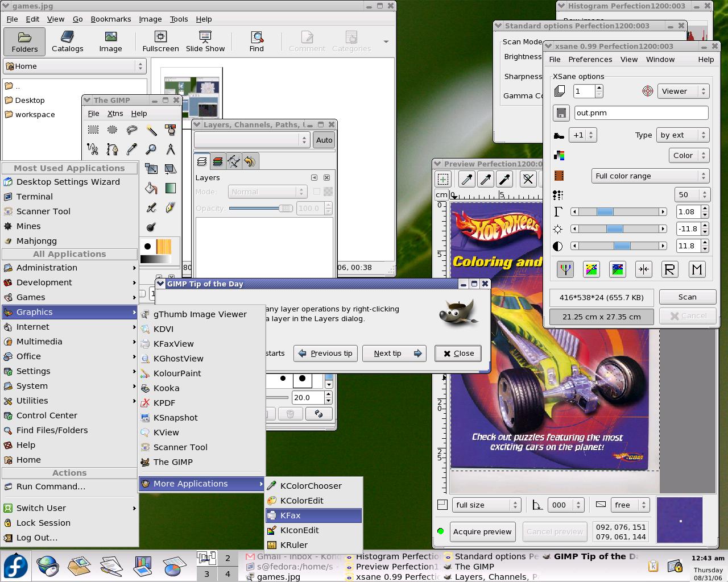Image resolution: width=728 pixels, height=582 pixels.
Task: Open resolution 50 dropdown in xsane
Action: [692, 194]
